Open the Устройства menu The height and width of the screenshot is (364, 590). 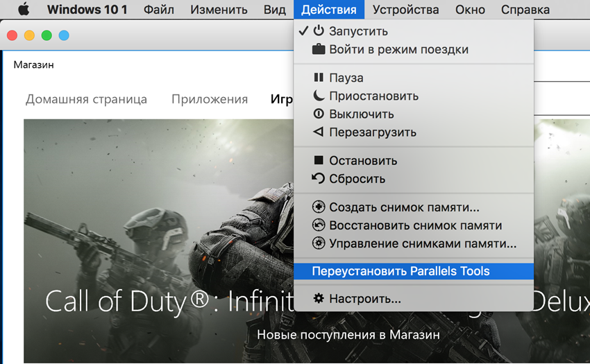tap(405, 10)
